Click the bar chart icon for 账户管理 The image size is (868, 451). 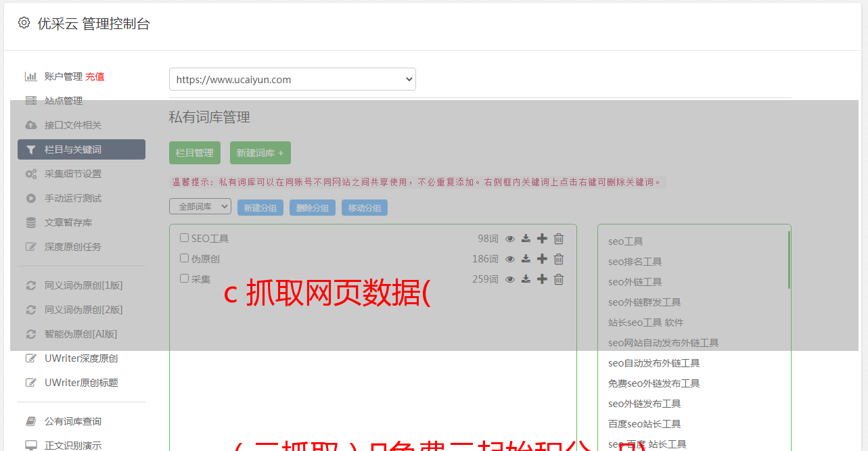[31, 76]
